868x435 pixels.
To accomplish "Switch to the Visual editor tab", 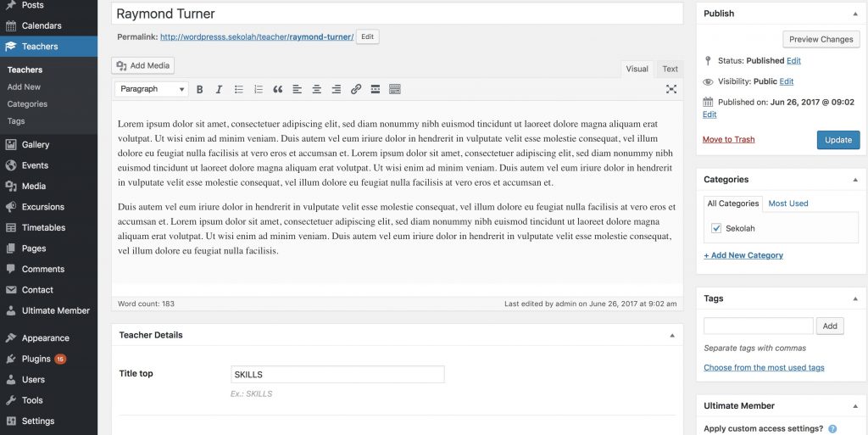I will coord(637,70).
